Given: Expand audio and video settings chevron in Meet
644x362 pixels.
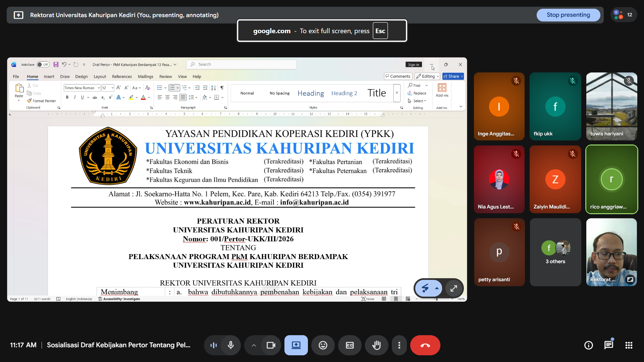Looking at the screenshot, I should (254, 345).
